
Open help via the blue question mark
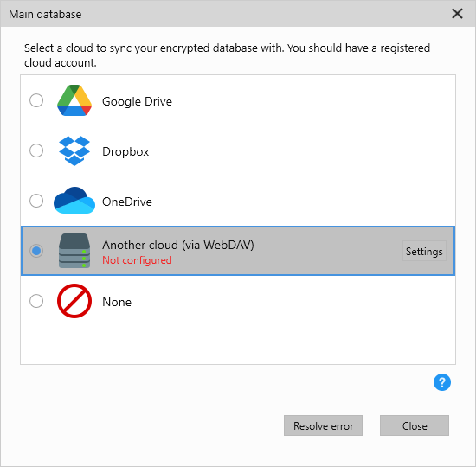[442, 382]
